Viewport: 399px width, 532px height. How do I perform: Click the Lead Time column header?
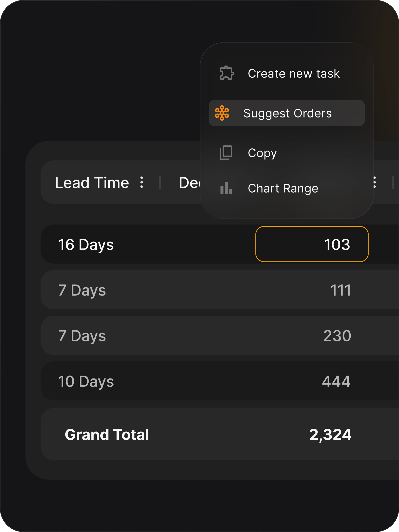click(x=92, y=183)
